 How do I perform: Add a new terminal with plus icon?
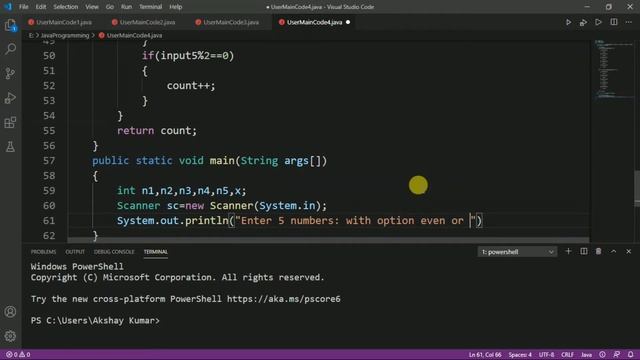click(568, 251)
